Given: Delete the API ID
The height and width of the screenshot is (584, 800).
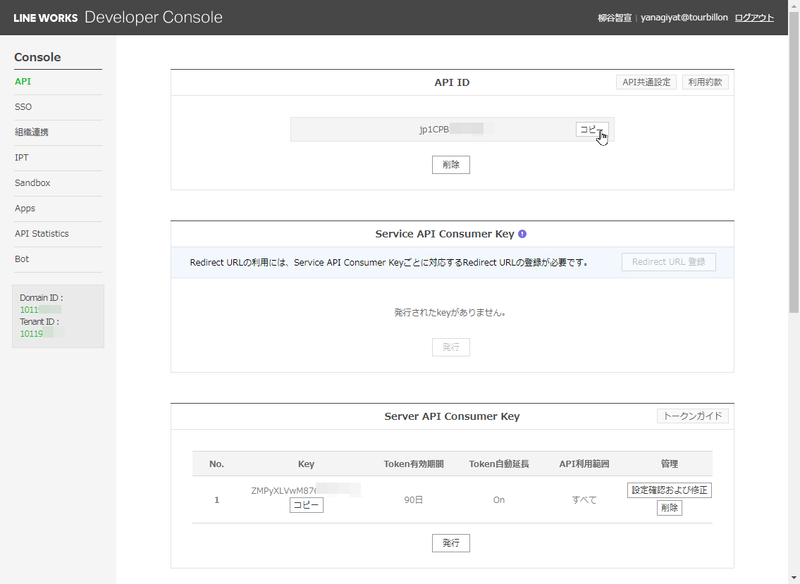Looking at the screenshot, I should pyautogui.click(x=451, y=165).
